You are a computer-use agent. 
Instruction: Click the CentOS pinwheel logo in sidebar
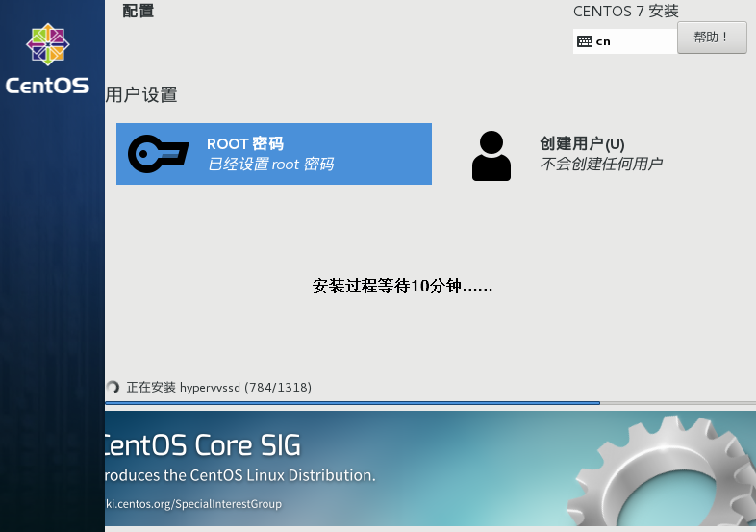(47, 46)
